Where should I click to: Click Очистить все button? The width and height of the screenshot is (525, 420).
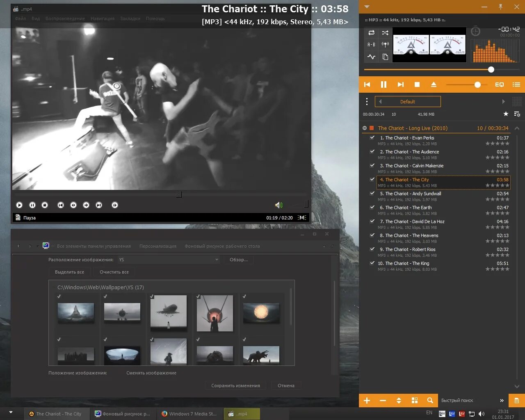[114, 272]
